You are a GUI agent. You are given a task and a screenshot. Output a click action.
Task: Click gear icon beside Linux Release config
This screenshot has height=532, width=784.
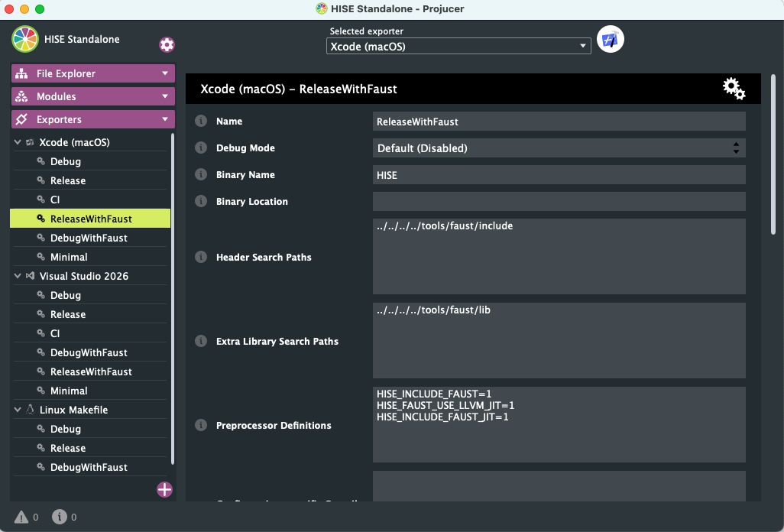click(41, 447)
